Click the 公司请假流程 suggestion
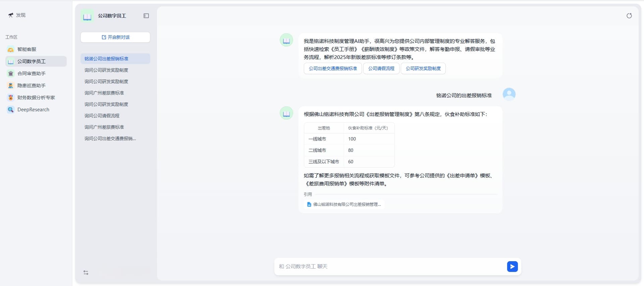Screen dimensions: 644x286 [381, 68]
